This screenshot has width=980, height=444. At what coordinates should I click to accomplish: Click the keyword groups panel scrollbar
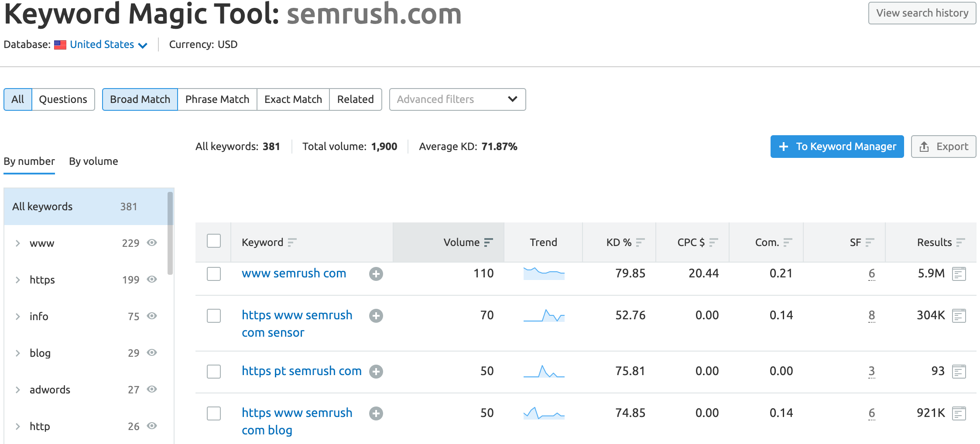[x=170, y=233]
